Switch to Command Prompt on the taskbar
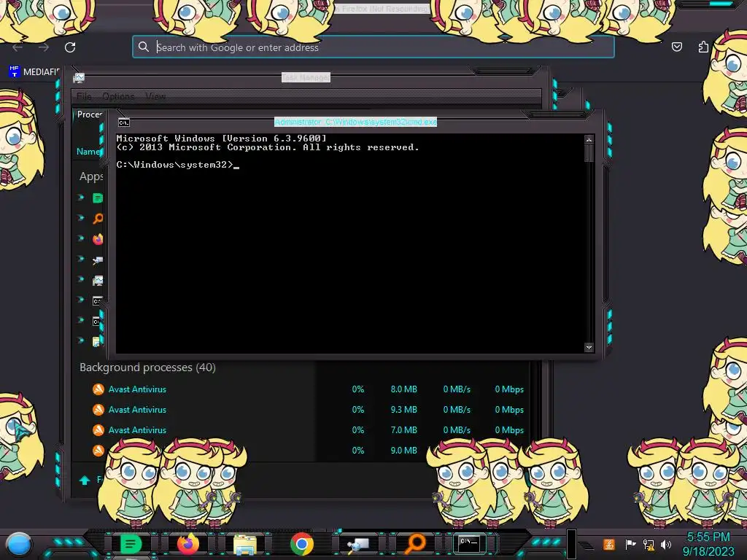 (469, 542)
